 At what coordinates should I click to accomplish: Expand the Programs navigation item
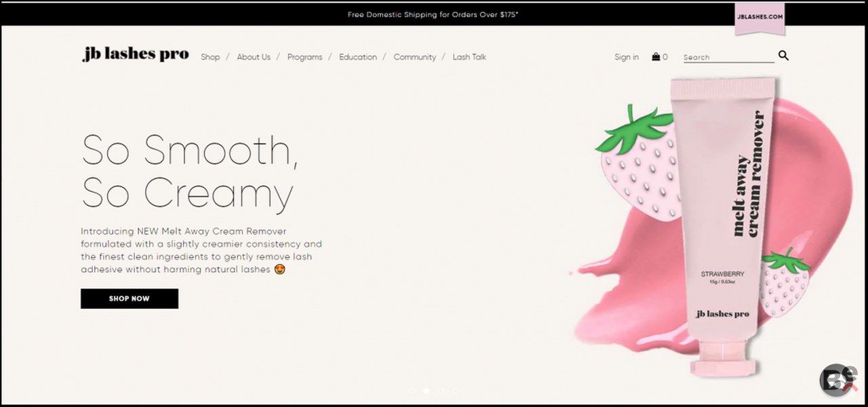coord(304,57)
